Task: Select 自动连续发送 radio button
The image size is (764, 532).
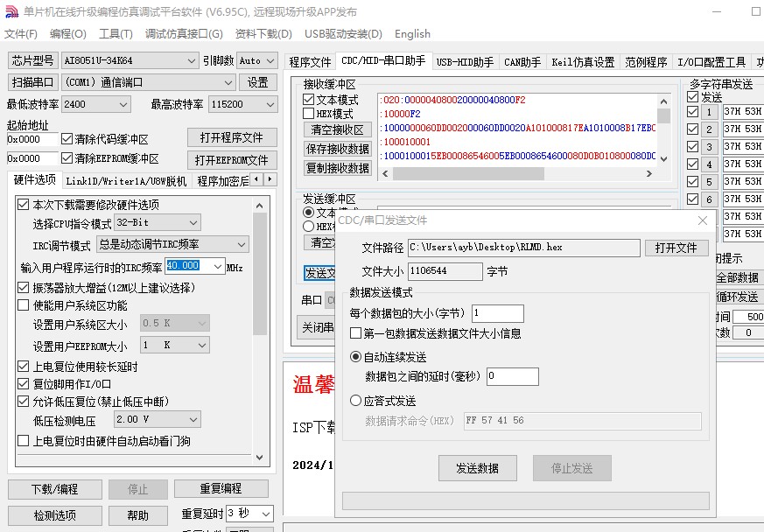Action: [355, 357]
